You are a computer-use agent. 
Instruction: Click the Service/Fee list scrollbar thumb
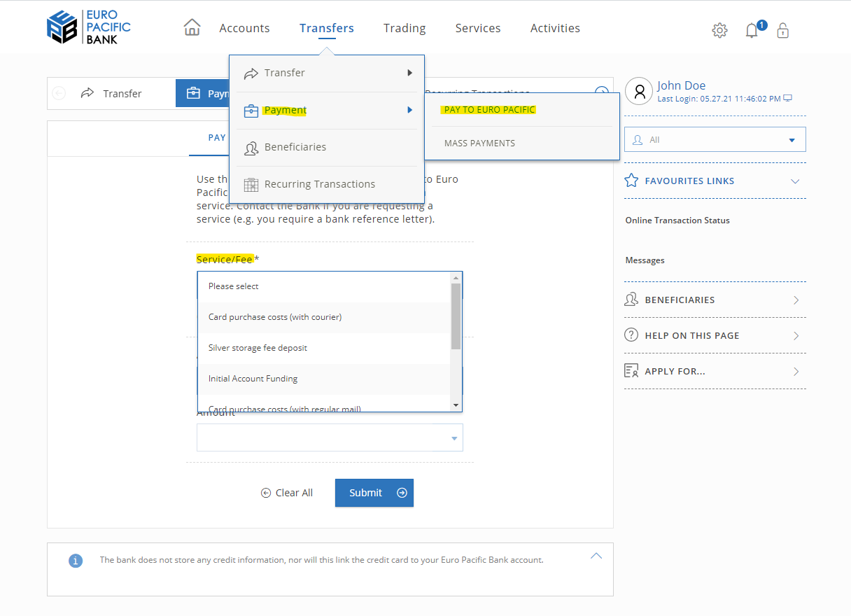point(456,316)
